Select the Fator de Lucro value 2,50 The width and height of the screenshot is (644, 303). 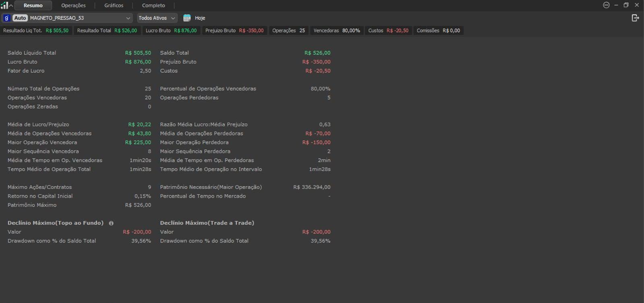click(145, 71)
